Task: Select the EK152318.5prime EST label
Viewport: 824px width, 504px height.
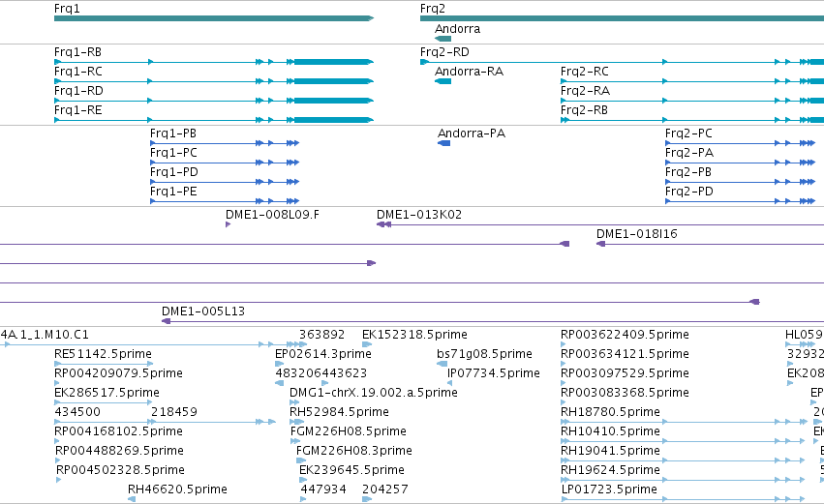Action: pos(414,335)
